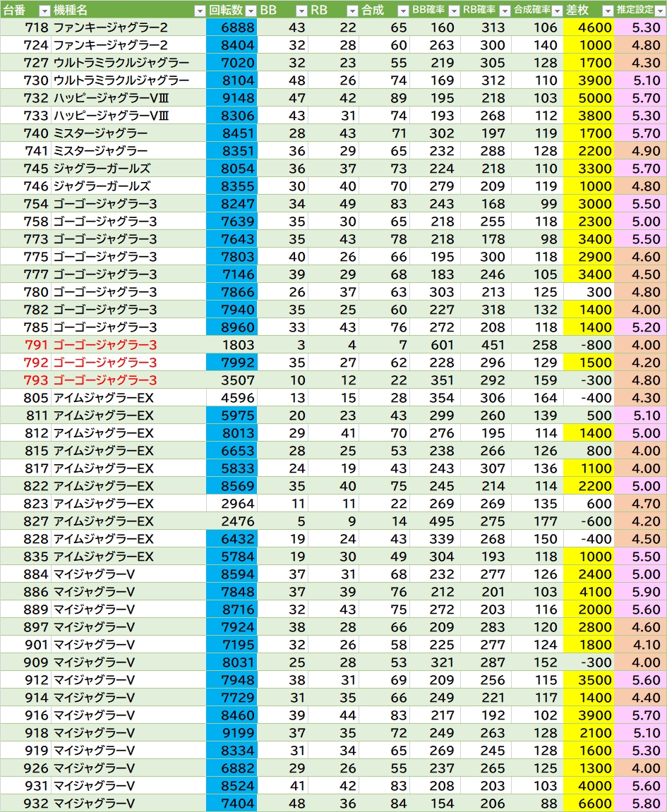Select the 7924 rotation count cell
This screenshot has width=667, height=812.
[x=232, y=626]
